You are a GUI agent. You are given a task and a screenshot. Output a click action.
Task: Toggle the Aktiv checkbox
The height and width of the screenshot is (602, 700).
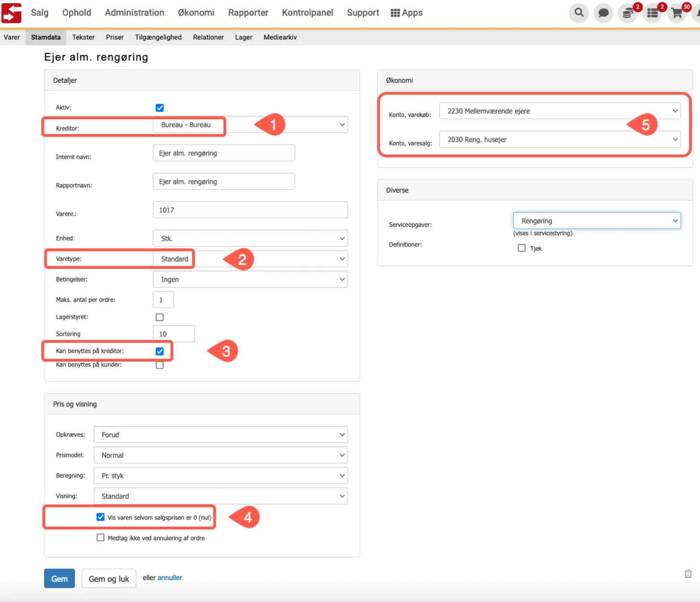[x=160, y=108]
